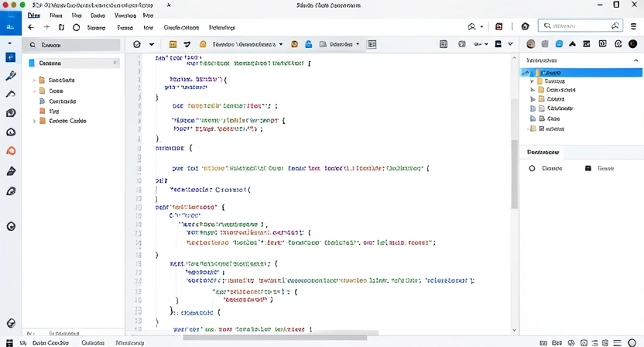Click the first text label in status bar
The image size is (644, 347).
tap(50, 342)
